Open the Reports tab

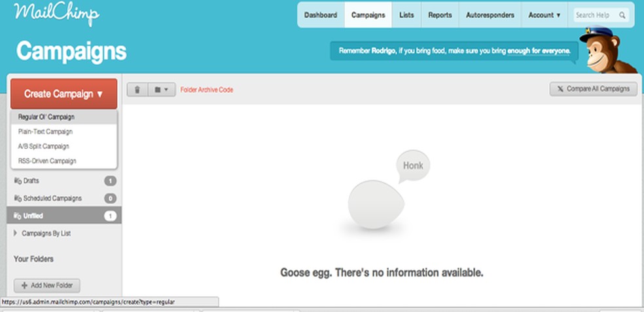tap(440, 15)
